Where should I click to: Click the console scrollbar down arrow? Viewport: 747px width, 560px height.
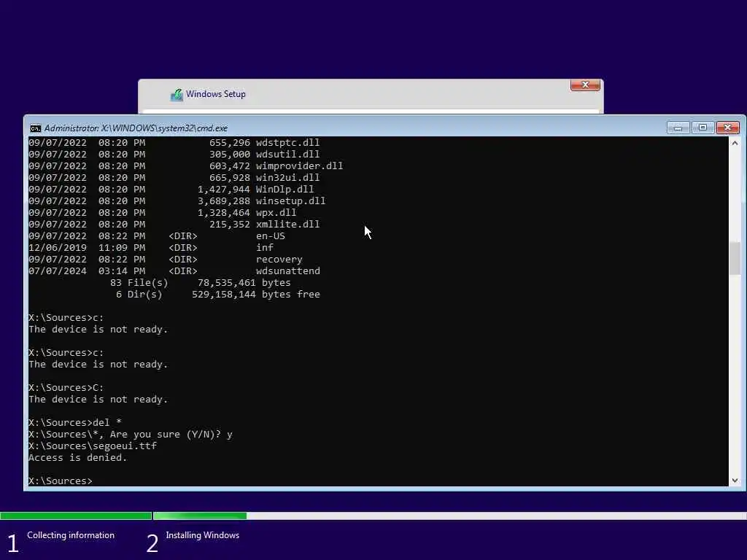[735, 481]
